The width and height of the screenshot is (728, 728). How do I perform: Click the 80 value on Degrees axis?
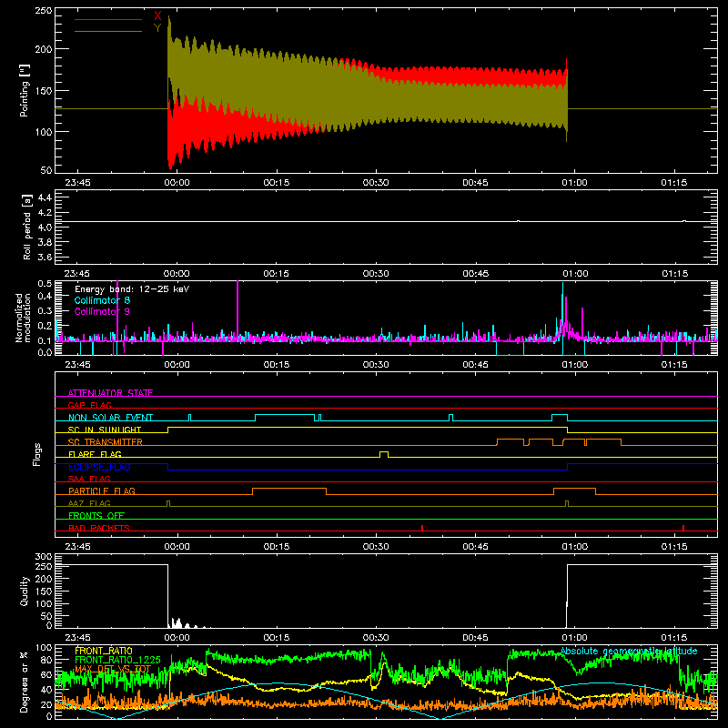[46, 660]
